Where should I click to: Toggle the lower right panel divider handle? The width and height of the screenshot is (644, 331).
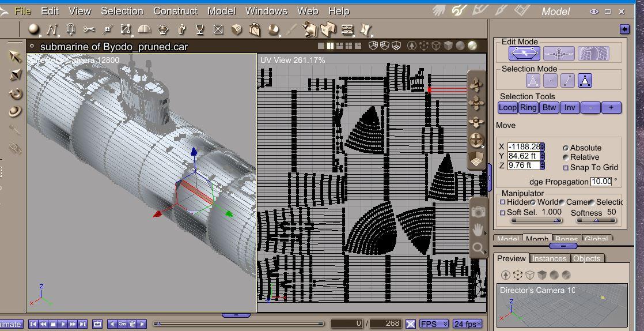(563, 246)
